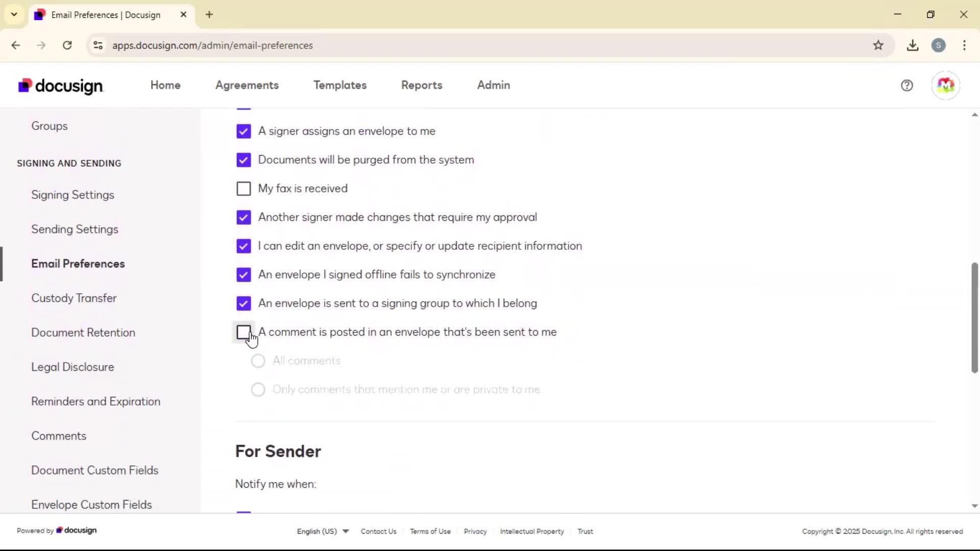The width and height of the screenshot is (980, 551).
Task: Select 'Only comments that mention me' radio button
Action: (x=258, y=390)
